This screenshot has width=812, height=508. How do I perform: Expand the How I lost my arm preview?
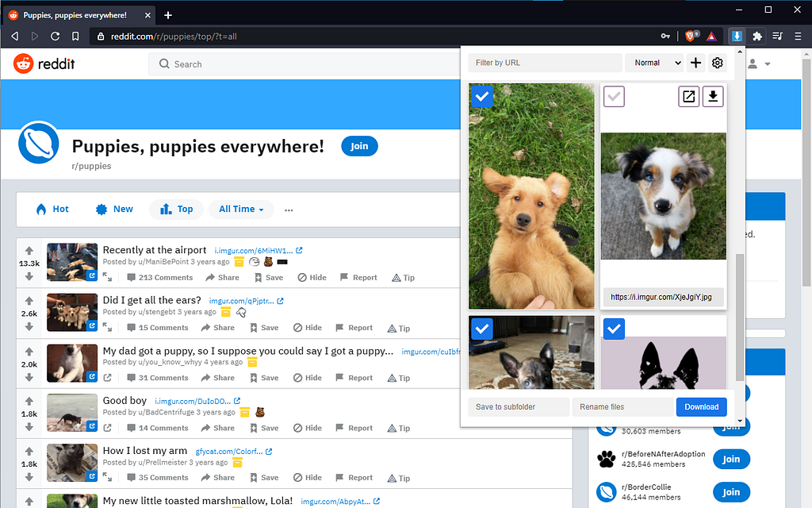107,477
